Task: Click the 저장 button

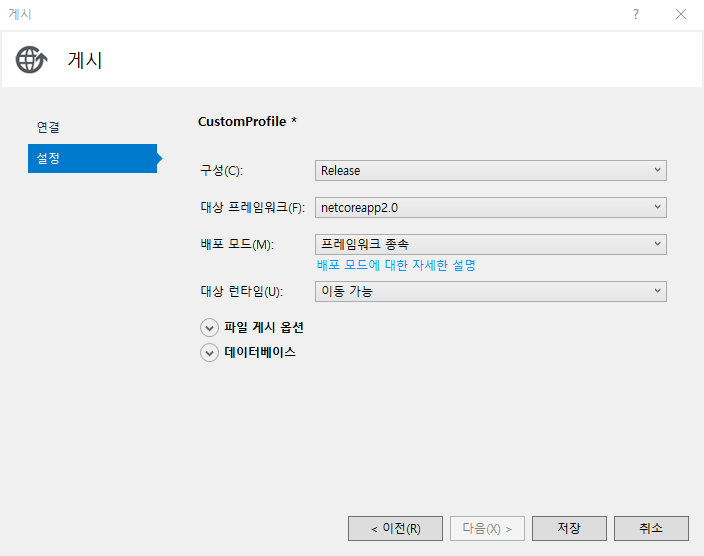Action: pyautogui.click(x=569, y=528)
